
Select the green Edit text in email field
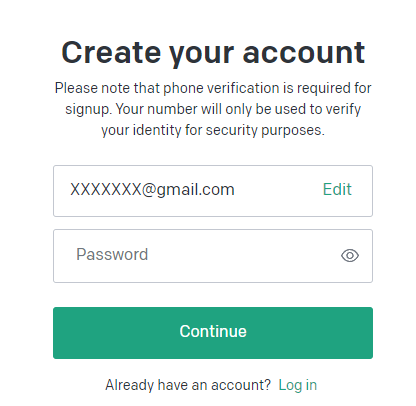coord(337,189)
